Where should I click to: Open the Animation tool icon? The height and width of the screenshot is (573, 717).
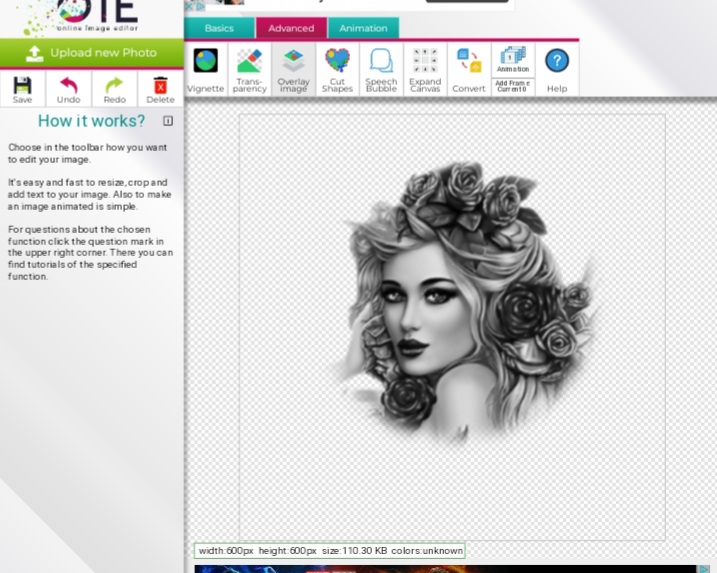click(x=513, y=58)
